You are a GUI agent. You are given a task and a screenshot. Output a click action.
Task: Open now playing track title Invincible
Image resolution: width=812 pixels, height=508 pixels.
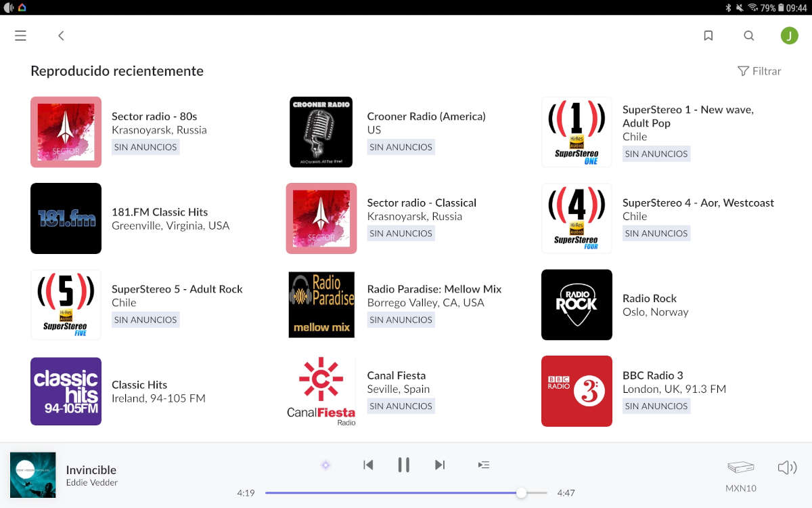91,469
